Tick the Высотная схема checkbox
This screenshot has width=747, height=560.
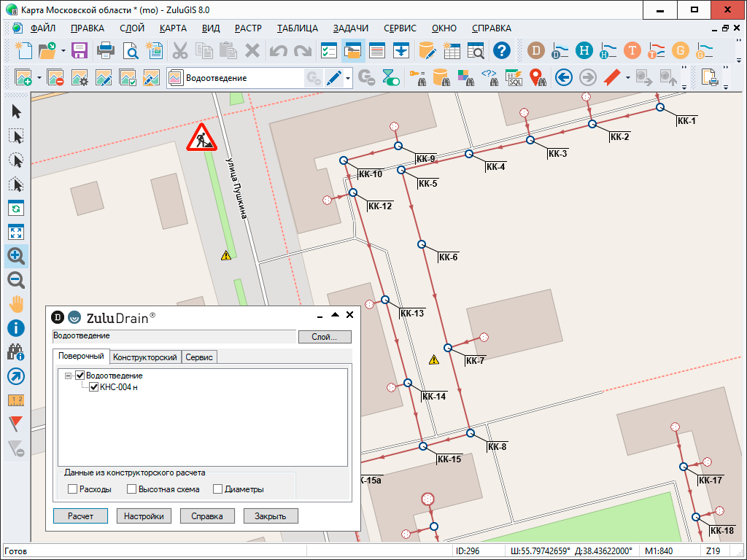[x=132, y=489]
